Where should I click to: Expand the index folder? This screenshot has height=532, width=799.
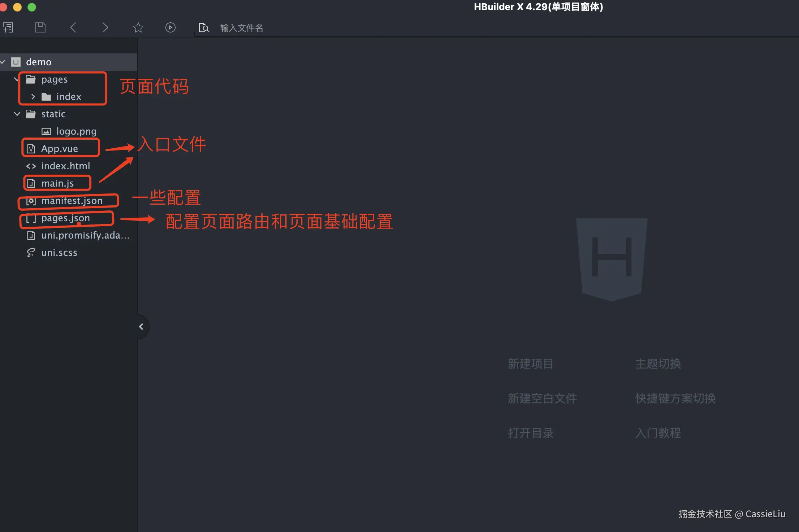[x=33, y=97]
